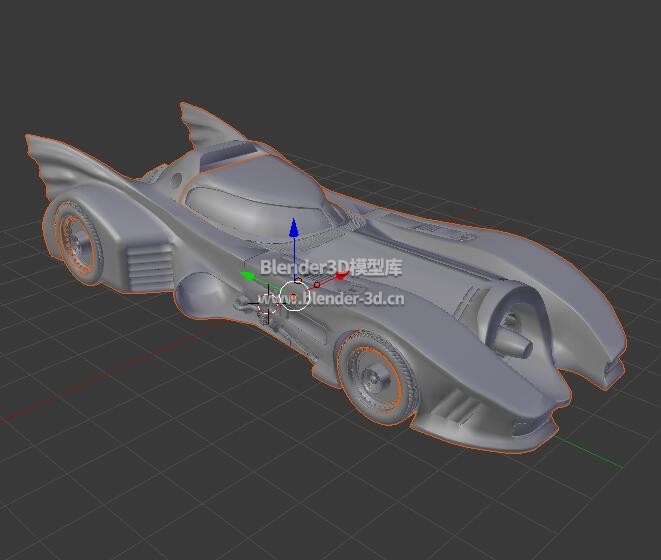661x560 pixels.
Task: Click the red X-axis gizmo arrow
Action: coord(342,276)
